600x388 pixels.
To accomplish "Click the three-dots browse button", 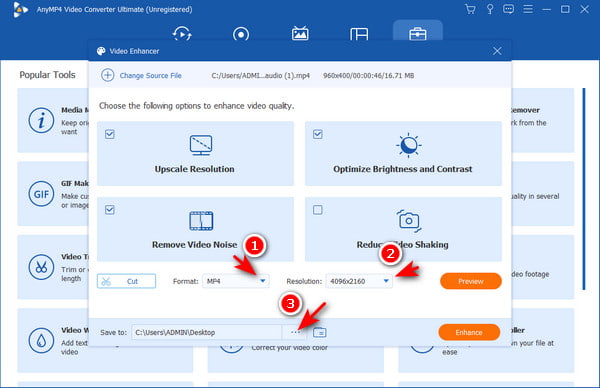I will tap(295, 332).
